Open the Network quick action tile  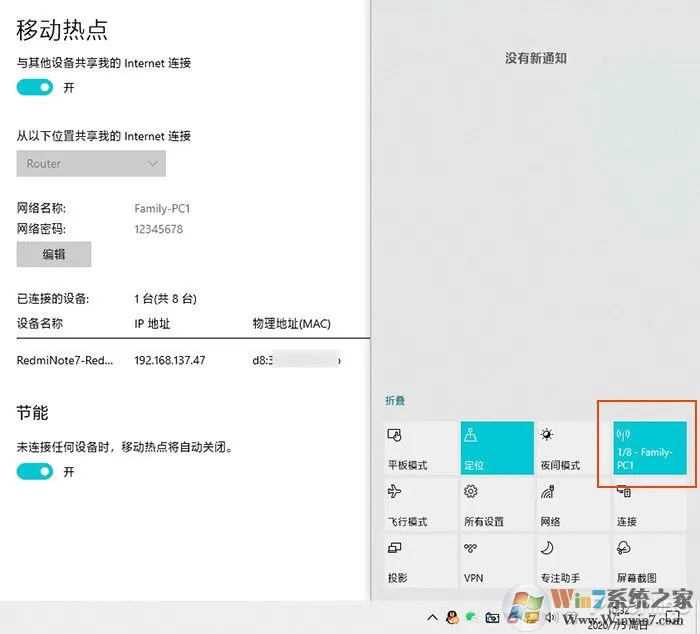[573, 505]
